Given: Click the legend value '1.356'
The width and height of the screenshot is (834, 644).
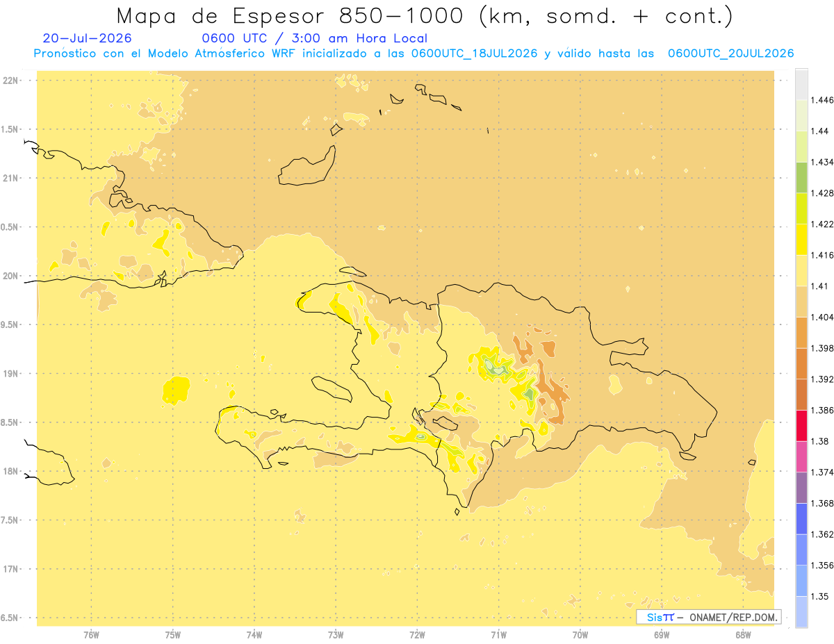Looking at the screenshot, I should point(822,565).
